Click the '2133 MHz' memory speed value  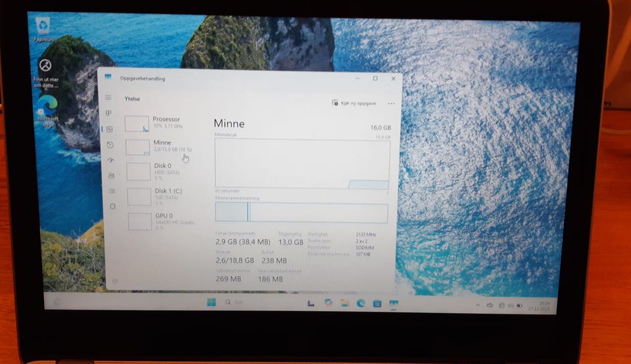pos(366,234)
